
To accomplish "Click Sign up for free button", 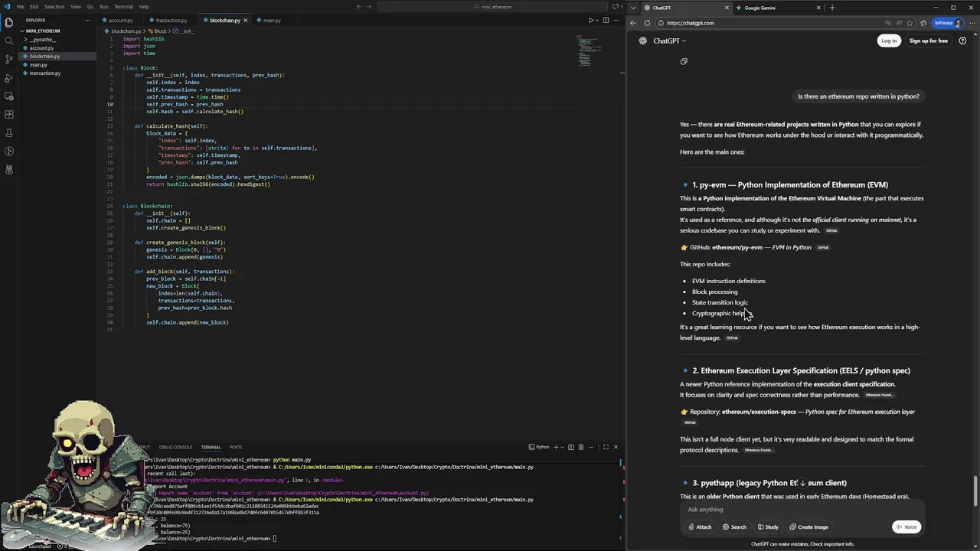I will 928,41.
